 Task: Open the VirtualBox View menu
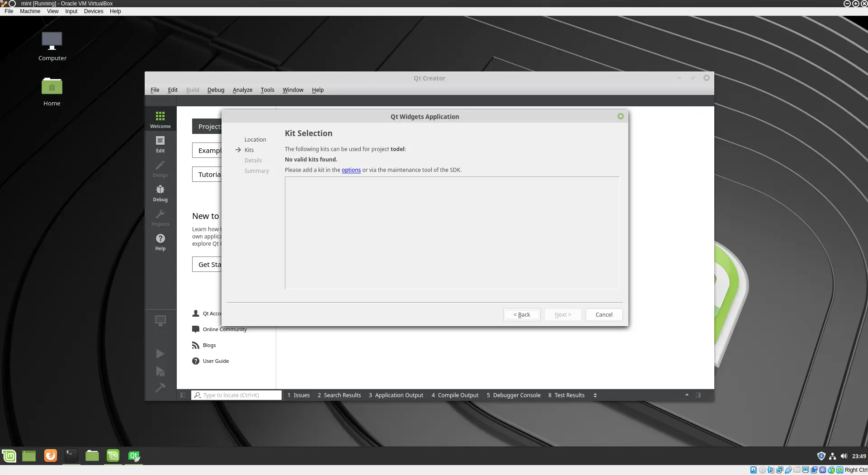pyautogui.click(x=52, y=11)
